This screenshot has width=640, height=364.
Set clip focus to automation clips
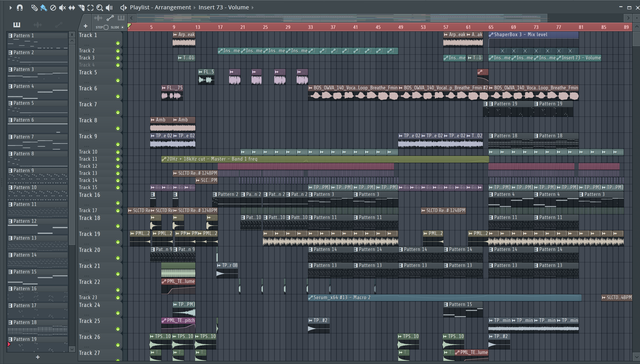(110, 18)
